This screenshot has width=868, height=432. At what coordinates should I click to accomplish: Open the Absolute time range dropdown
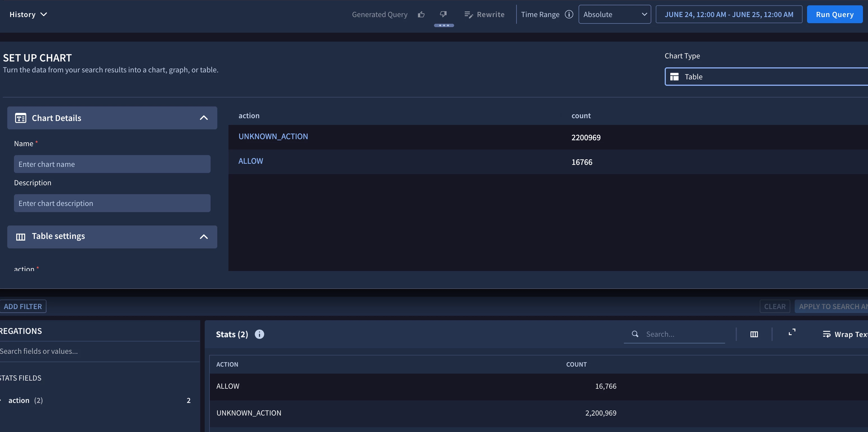(615, 15)
